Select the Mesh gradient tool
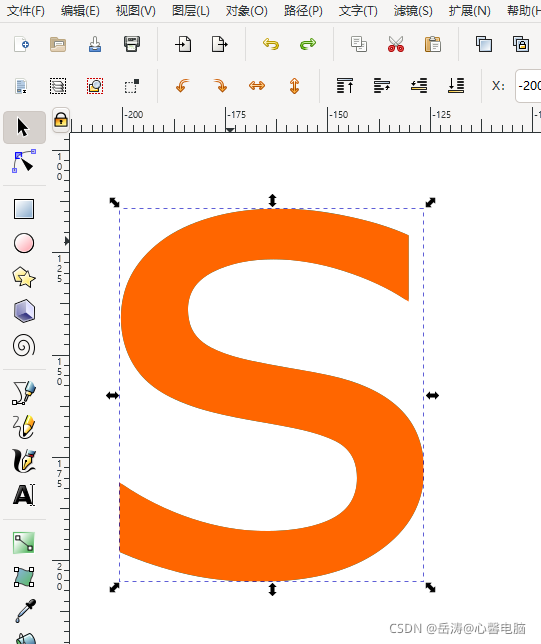The width and height of the screenshot is (541, 644). coord(24,577)
